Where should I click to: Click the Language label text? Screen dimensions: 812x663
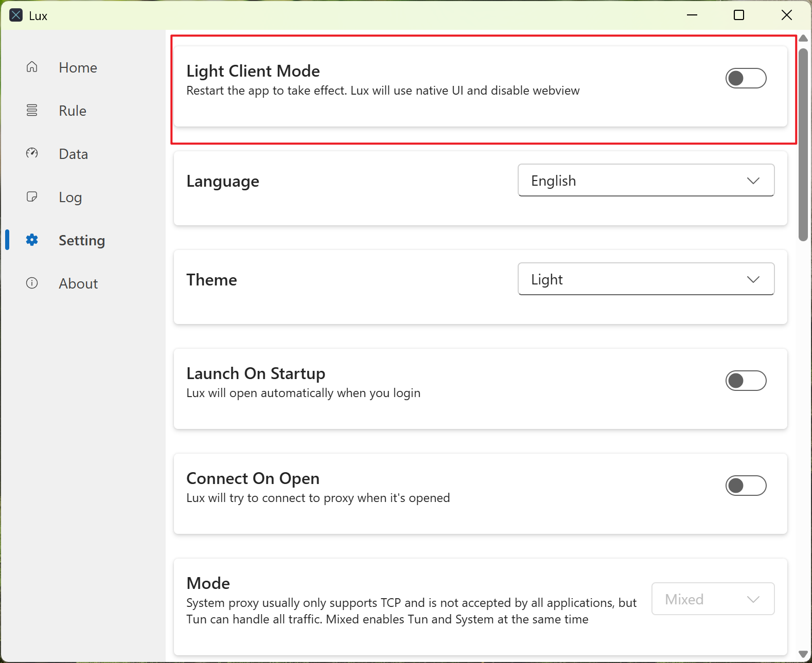tap(223, 181)
